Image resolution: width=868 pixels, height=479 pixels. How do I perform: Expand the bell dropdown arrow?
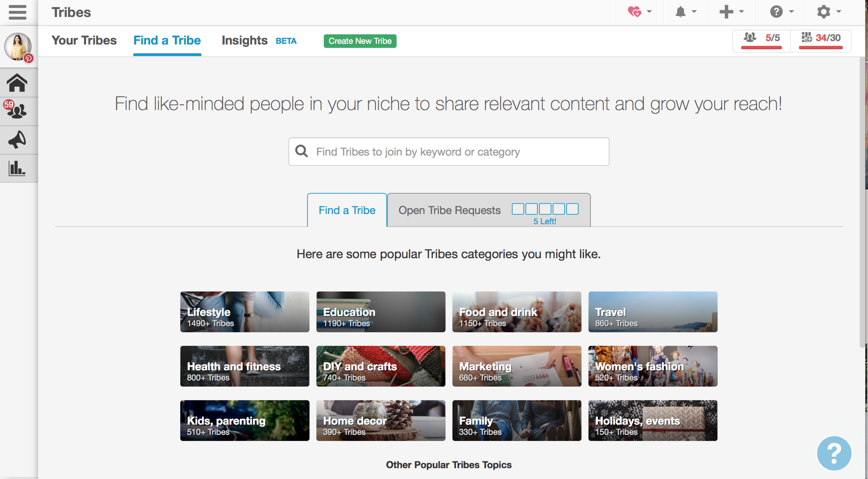click(694, 12)
